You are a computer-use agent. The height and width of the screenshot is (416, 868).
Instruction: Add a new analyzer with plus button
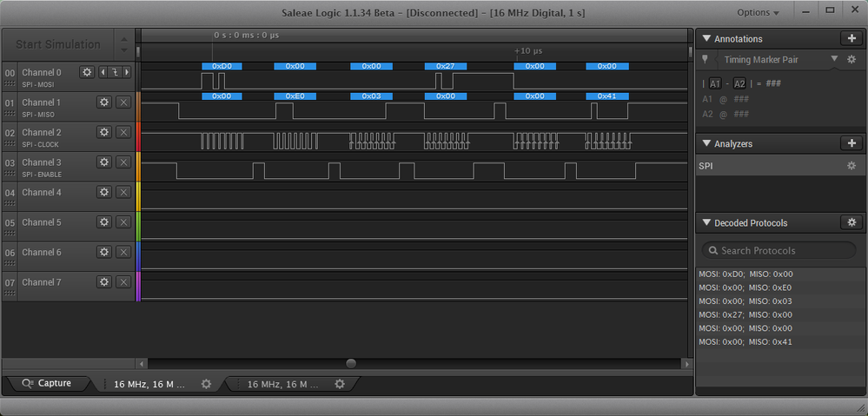click(x=851, y=143)
